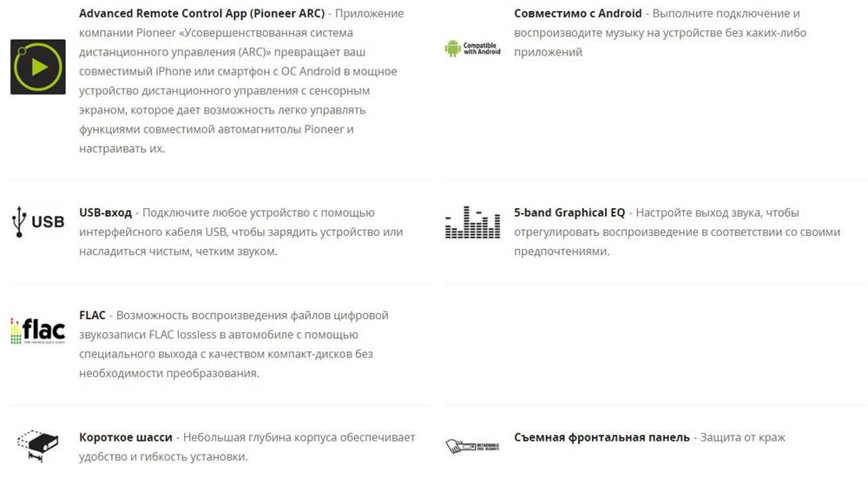Click the Android music playback description text
The width and height of the screenshot is (868, 477).
(660, 33)
